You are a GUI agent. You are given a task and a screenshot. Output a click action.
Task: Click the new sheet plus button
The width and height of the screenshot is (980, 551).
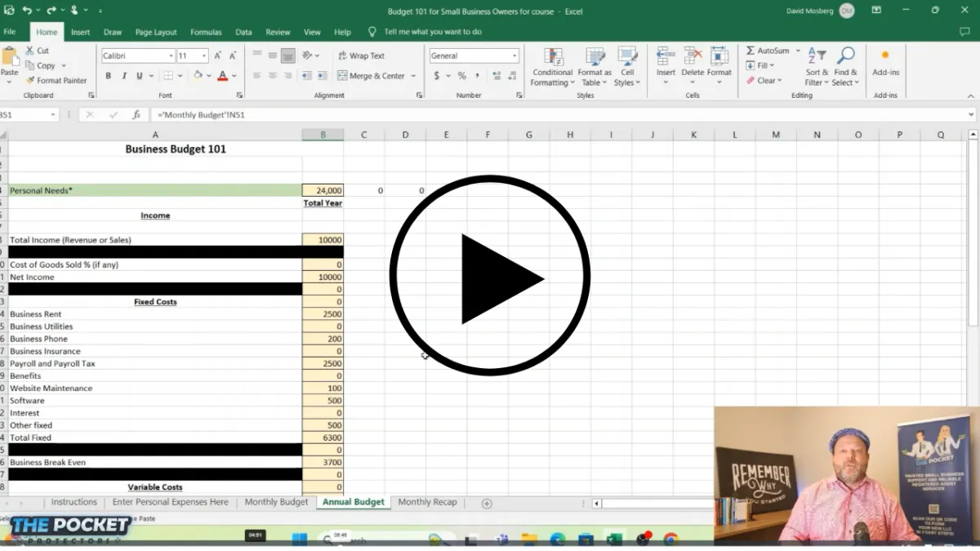click(x=487, y=503)
